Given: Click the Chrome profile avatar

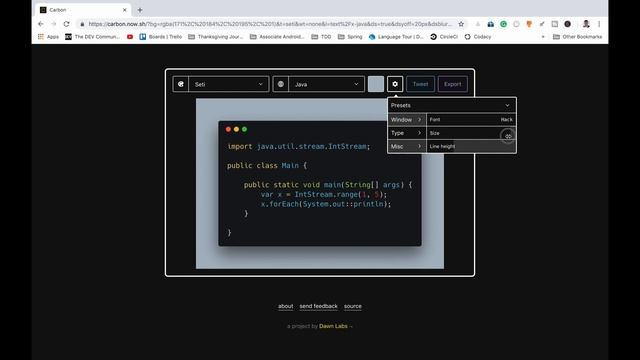Looking at the screenshot, I should (586, 24).
